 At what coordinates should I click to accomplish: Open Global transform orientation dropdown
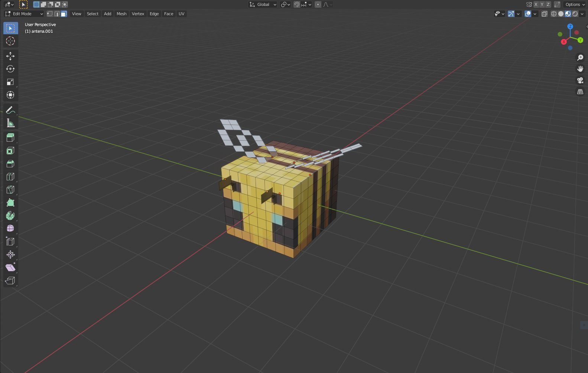click(x=263, y=4)
